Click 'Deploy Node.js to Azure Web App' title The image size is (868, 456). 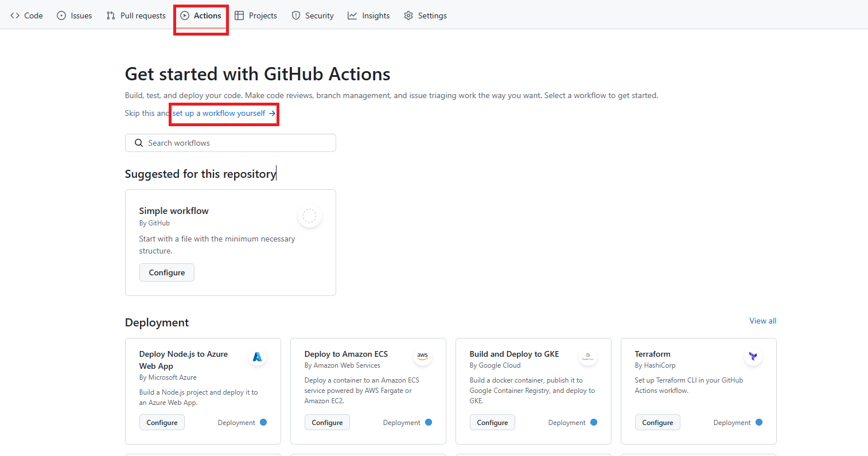point(184,360)
